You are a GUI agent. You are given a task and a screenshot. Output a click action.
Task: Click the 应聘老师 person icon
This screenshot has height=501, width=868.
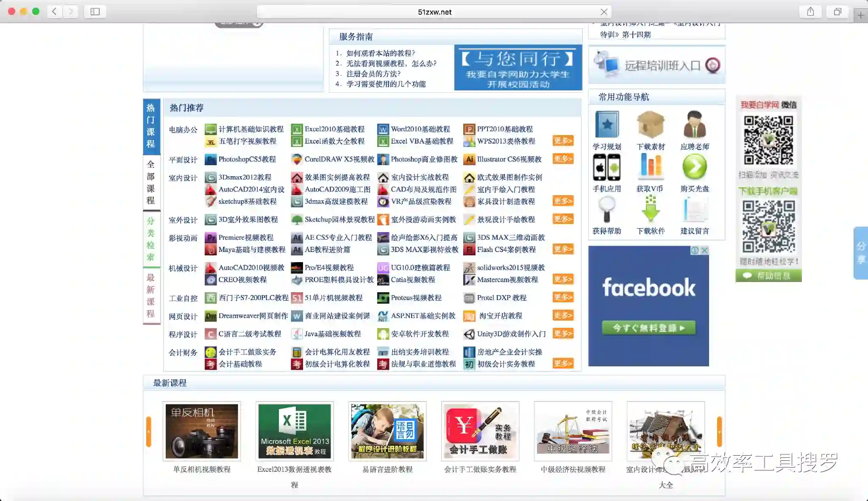pos(694,125)
